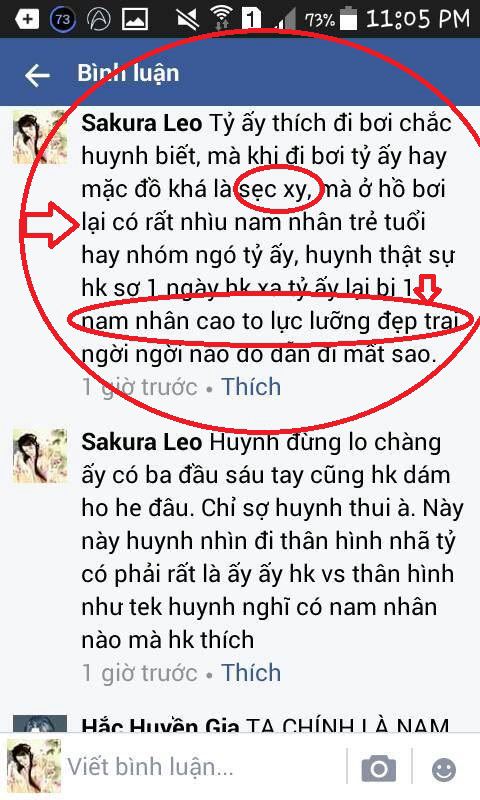The image size is (480, 800).
Task: Tap the Wi-Fi signal status icon
Action: tap(221, 19)
